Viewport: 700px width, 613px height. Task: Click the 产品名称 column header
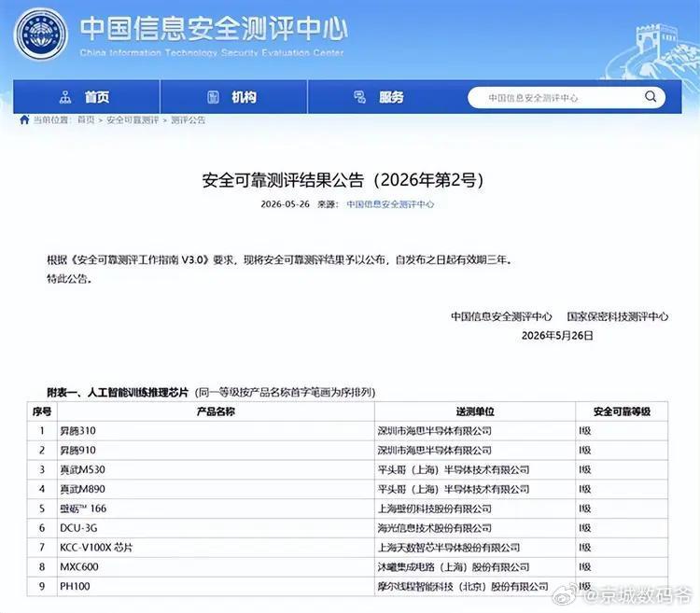click(x=216, y=411)
